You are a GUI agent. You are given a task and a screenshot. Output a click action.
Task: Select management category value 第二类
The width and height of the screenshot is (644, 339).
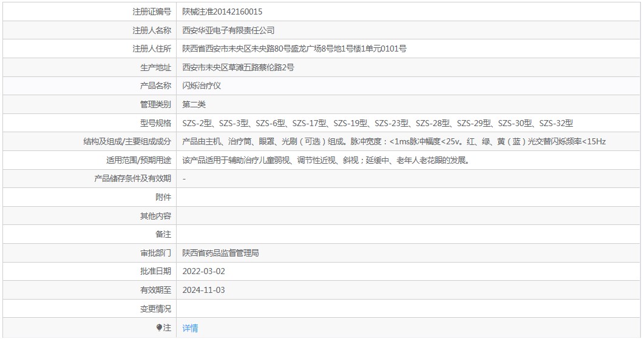point(194,104)
